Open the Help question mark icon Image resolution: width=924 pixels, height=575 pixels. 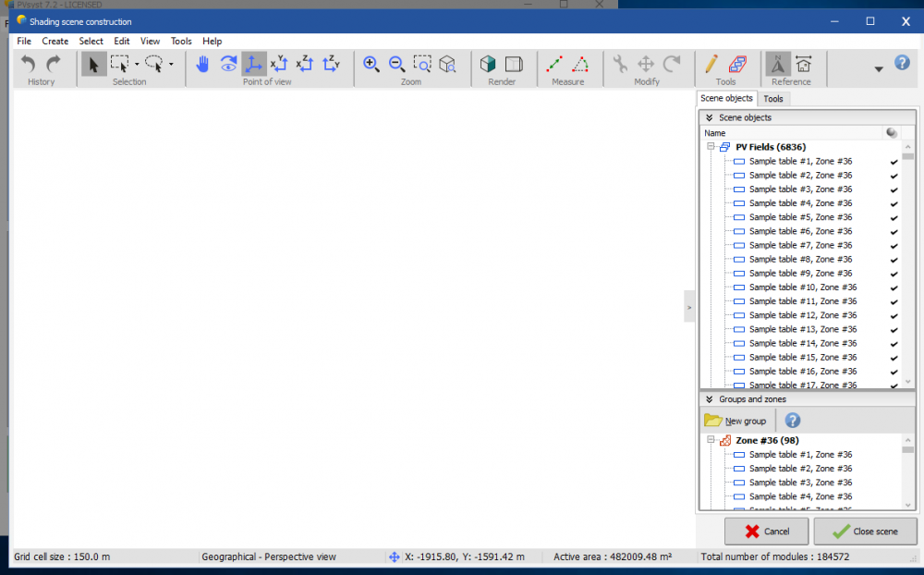click(901, 62)
